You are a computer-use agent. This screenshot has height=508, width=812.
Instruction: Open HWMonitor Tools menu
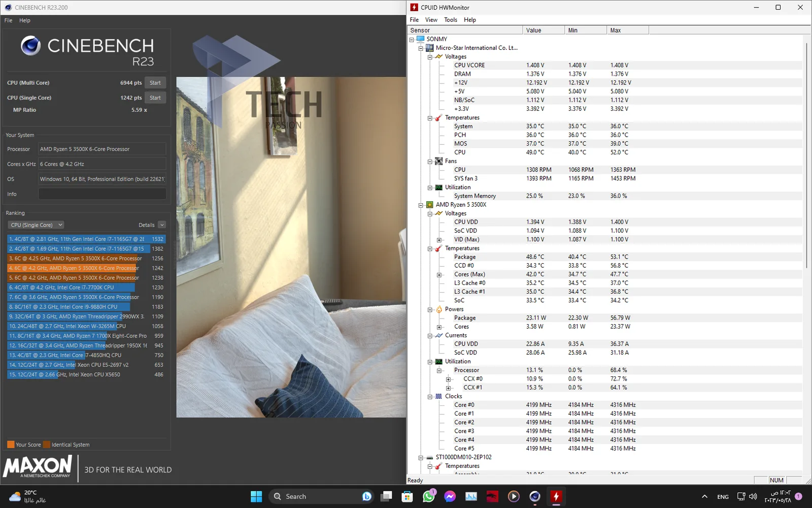451,20
